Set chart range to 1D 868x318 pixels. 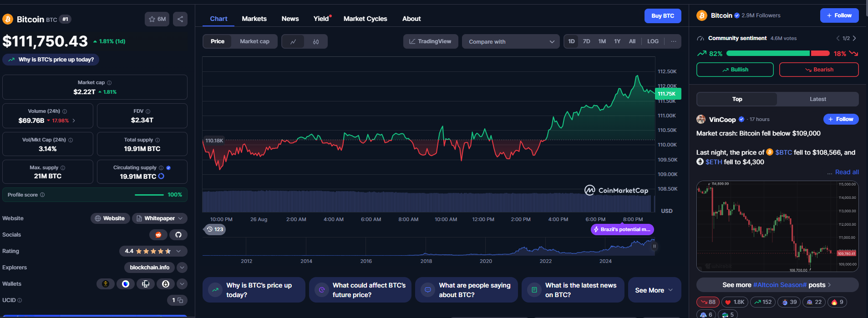point(571,41)
